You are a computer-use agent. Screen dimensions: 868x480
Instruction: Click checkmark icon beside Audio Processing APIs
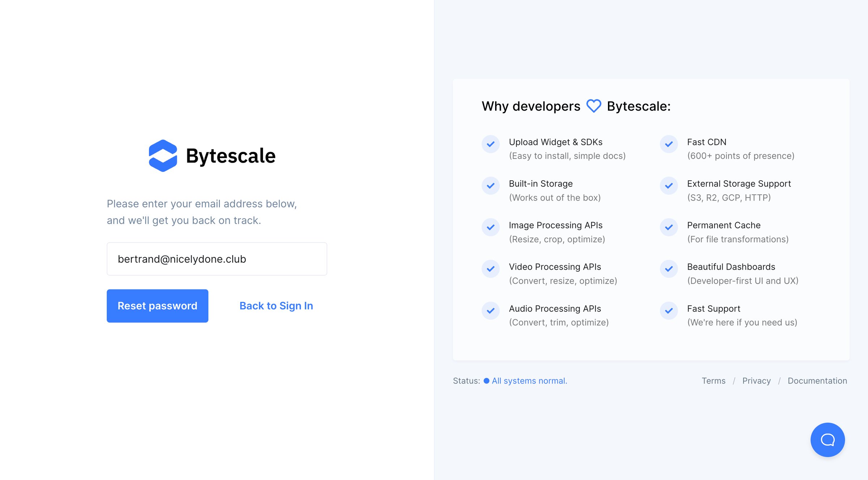click(490, 310)
